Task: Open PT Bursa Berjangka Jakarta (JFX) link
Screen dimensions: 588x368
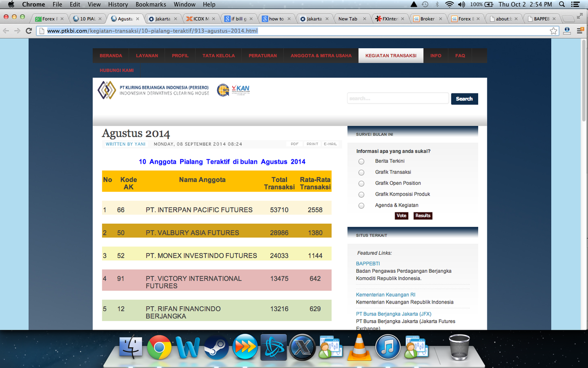Action: [394, 314]
